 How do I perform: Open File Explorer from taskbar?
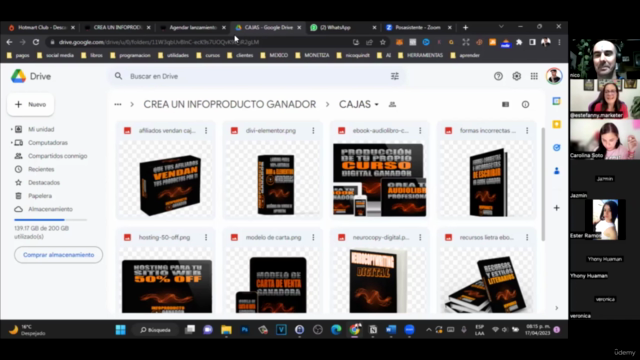pyautogui.click(x=226, y=329)
